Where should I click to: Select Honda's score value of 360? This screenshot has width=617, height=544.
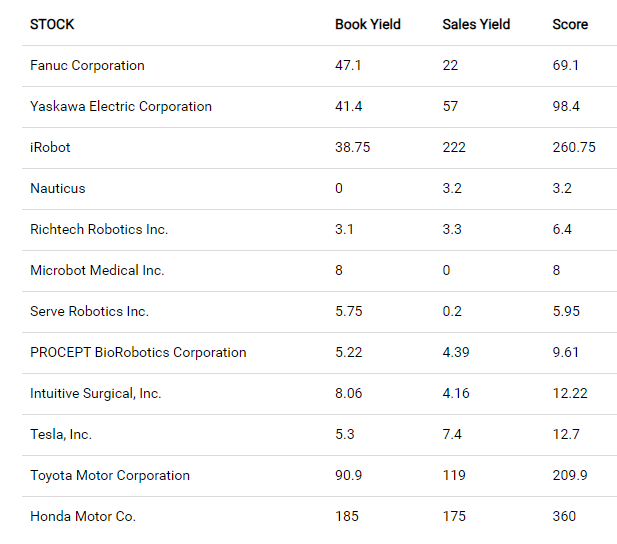(x=564, y=516)
